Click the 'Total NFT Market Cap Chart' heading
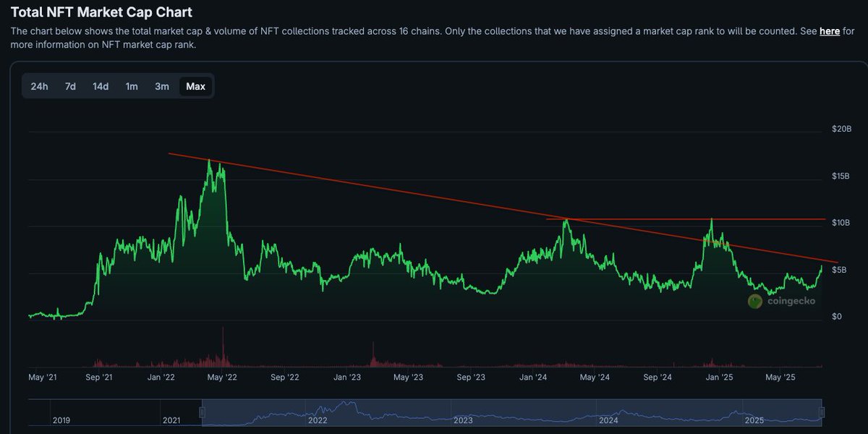The image size is (868, 434). pos(102,12)
